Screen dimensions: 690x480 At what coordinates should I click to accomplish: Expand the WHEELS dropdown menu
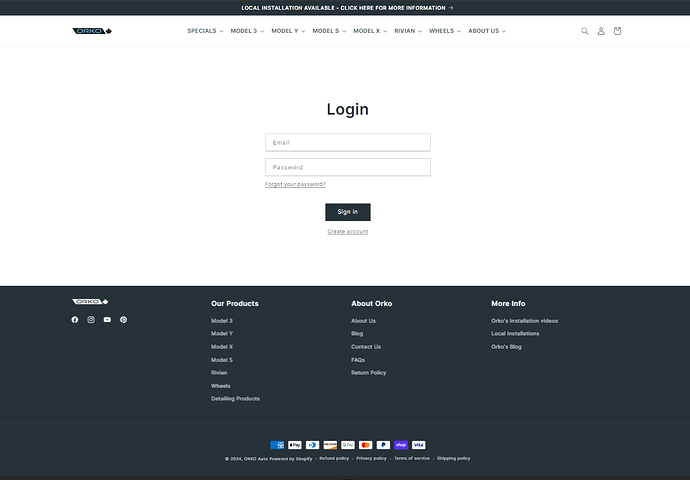(444, 31)
